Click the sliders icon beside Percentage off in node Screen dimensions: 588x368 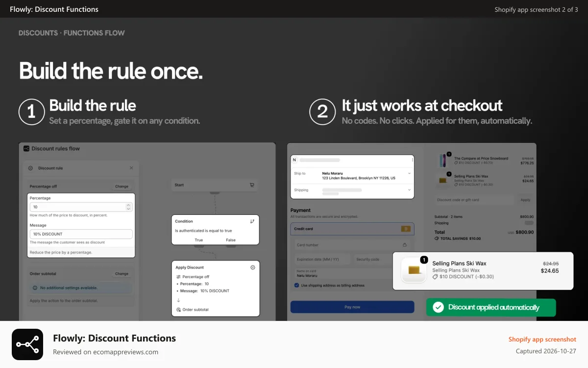click(178, 277)
